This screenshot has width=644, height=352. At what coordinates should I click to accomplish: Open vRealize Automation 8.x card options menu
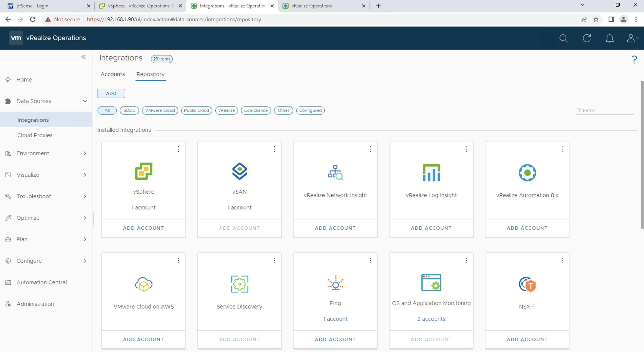[x=562, y=149]
